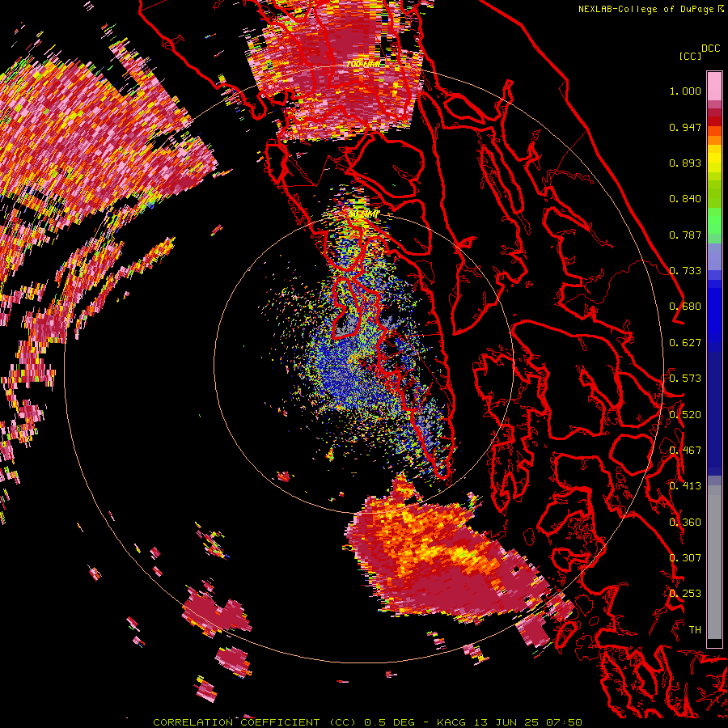
Task: Click the 0.573 scale value
Action: pyautogui.click(x=685, y=379)
